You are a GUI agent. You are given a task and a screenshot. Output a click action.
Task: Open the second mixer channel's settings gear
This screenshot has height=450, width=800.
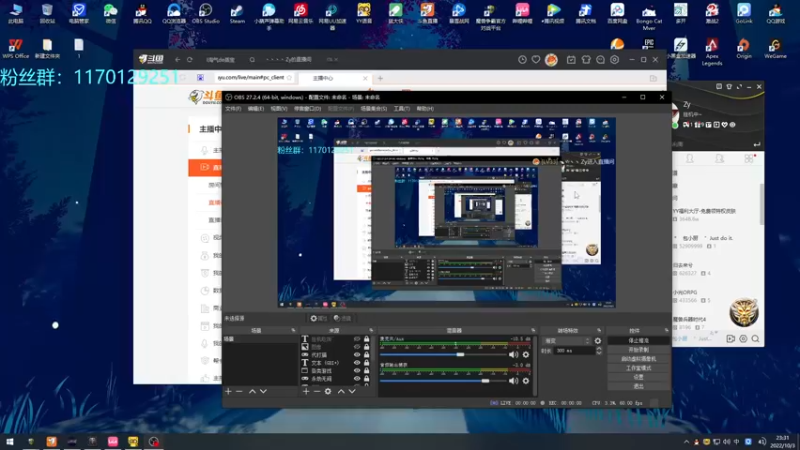pos(526,381)
